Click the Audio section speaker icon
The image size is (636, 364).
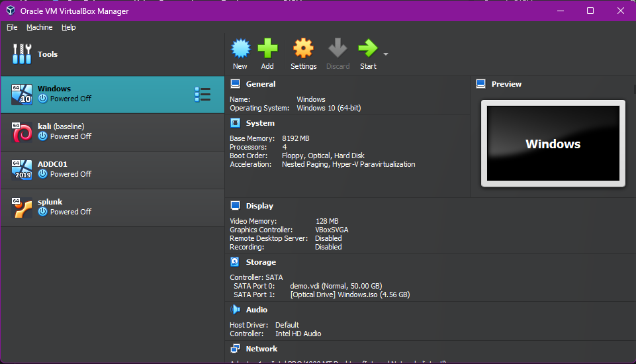pyautogui.click(x=235, y=310)
